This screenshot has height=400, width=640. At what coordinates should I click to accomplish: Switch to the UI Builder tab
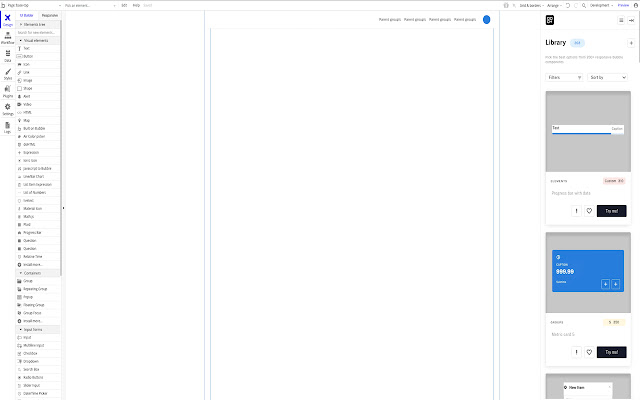[x=27, y=16]
